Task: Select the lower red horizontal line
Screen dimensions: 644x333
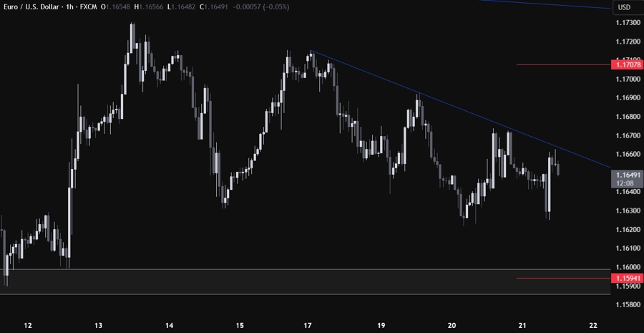Action: [562, 278]
